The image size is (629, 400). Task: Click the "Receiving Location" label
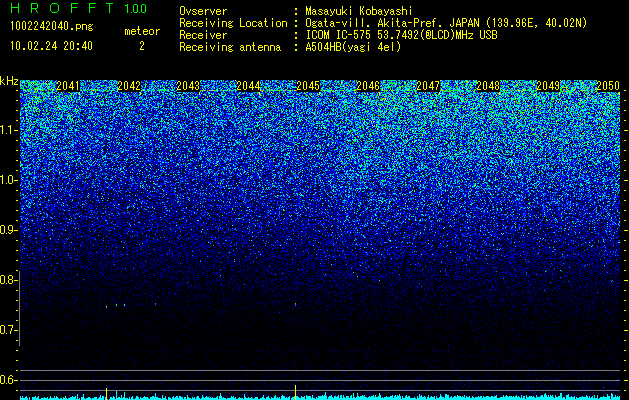click(x=233, y=23)
